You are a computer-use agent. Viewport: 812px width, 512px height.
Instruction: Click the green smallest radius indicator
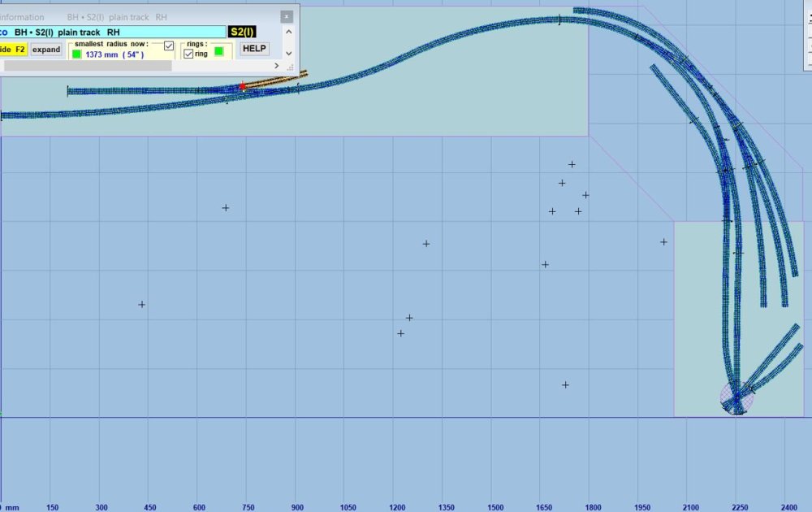pyautogui.click(x=76, y=54)
